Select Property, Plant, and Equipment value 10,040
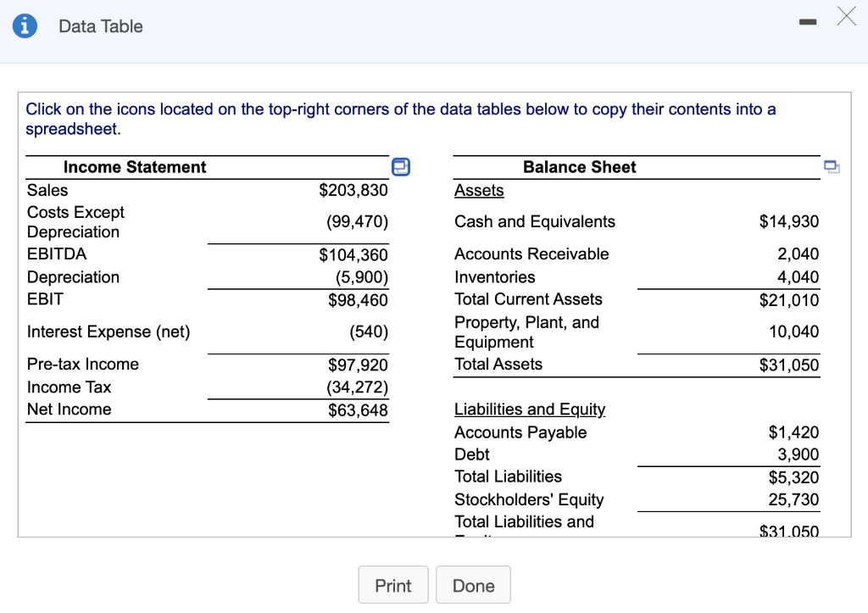Image resolution: width=868 pixels, height=613 pixels. point(793,332)
